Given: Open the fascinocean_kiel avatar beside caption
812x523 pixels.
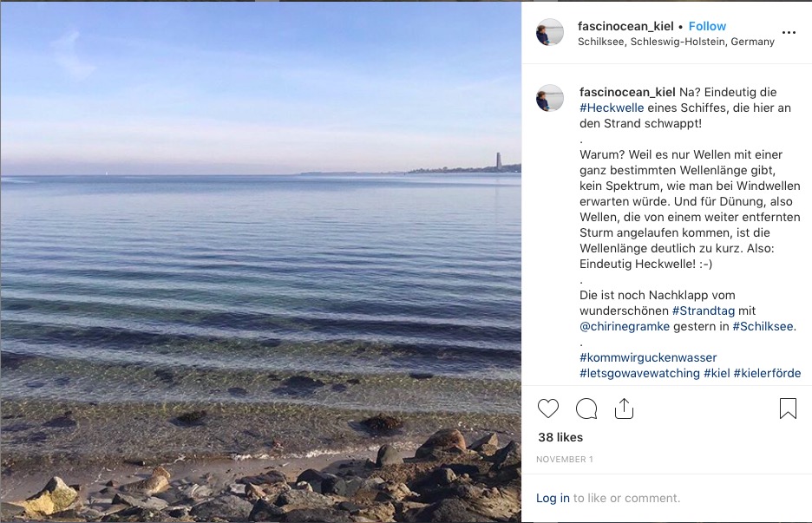Looking at the screenshot, I should (x=549, y=98).
